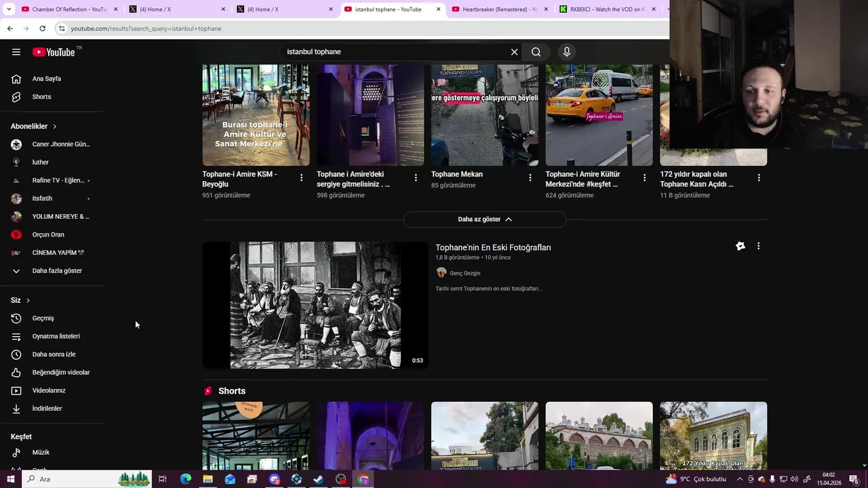Open Genç Gezgin channel name link
The height and width of the screenshot is (488, 868).
(465, 273)
